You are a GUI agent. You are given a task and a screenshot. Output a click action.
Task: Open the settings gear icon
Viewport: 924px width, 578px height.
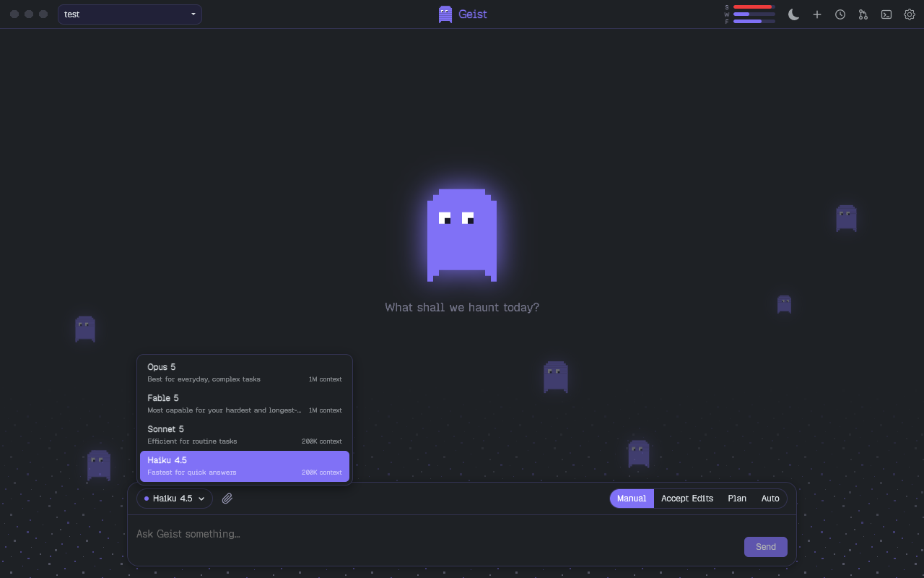910,14
